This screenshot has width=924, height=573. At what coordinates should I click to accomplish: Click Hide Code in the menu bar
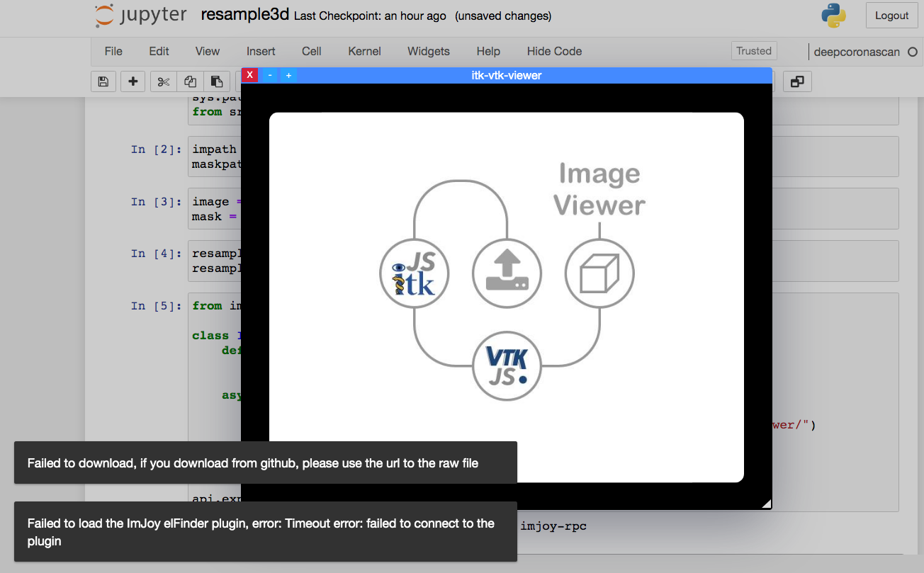pyautogui.click(x=554, y=51)
